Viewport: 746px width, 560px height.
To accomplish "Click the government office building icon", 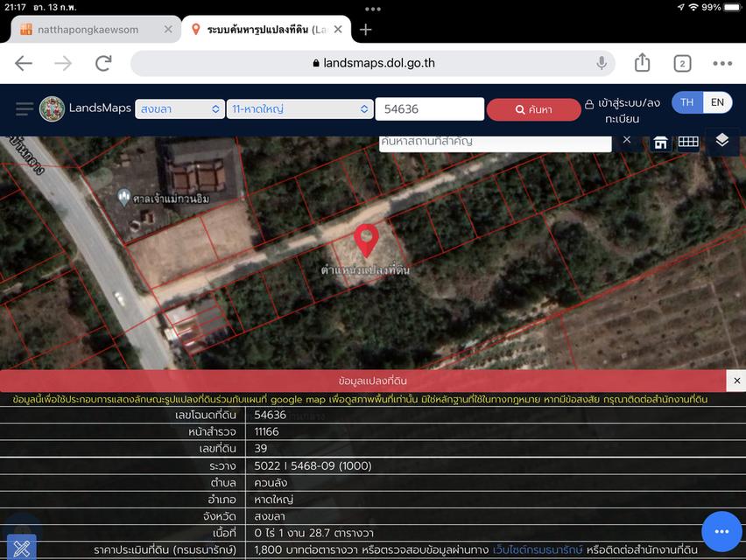I will coord(661,142).
